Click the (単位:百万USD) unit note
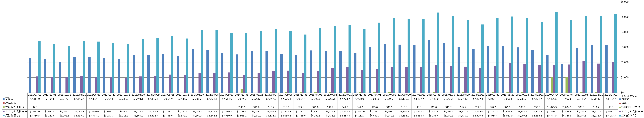Image resolution: width=644 pixels, height=118 pixels. [627, 96]
